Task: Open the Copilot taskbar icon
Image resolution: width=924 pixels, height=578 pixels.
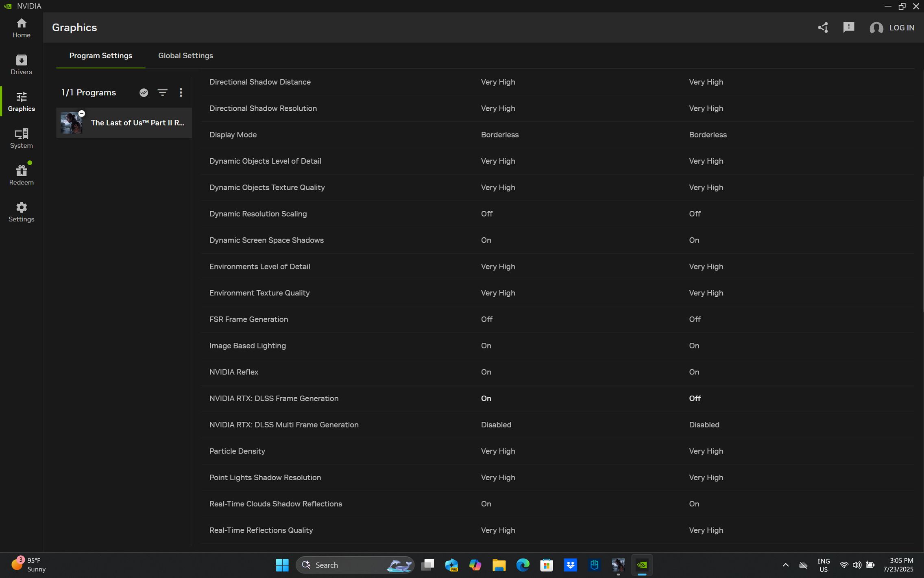Action: [x=475, y=565]
